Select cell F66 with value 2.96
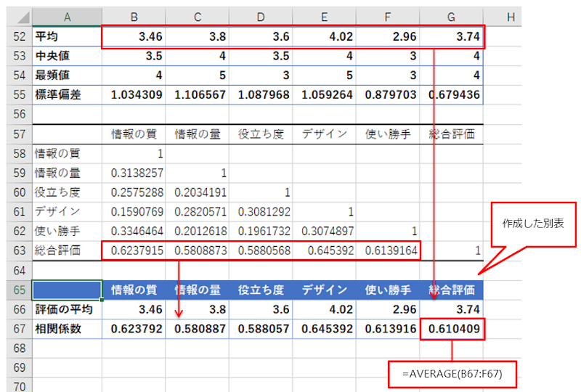Image resolution: width=581 pixels, height=392 pixels. click(x=388, y=310)
